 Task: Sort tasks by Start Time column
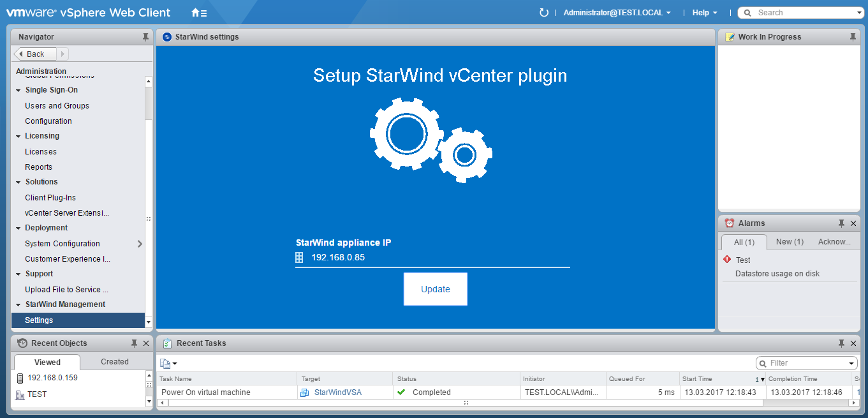tap(722, 379)
